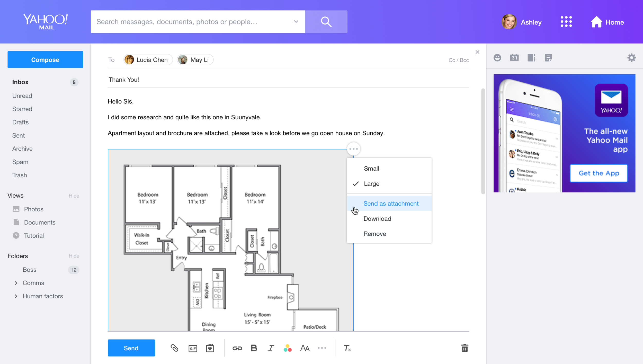Image resolution: width=643 pixels, height=364 pixels.
Task: Choose Send as attachment from the menu
Action: point(391,203)
